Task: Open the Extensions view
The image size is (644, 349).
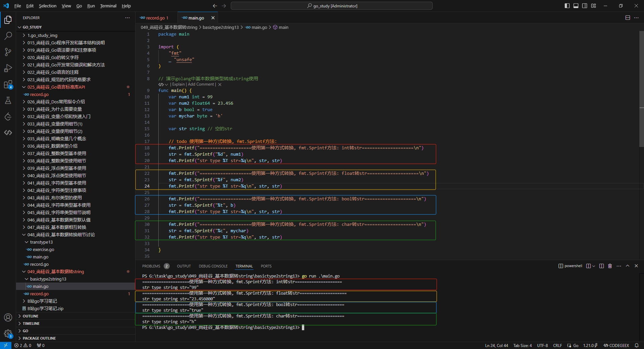Action: click(x=8, y=84)
